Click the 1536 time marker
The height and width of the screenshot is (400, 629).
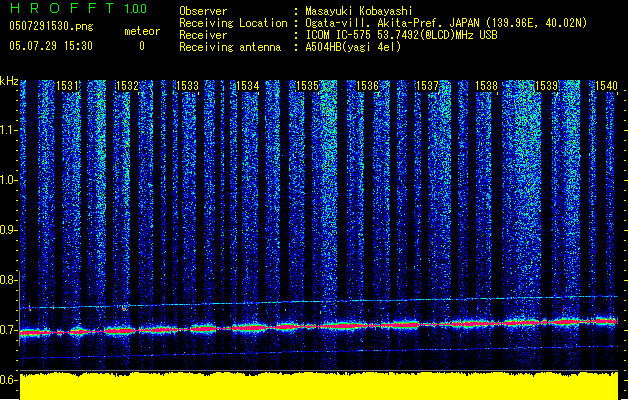[367, 86]
